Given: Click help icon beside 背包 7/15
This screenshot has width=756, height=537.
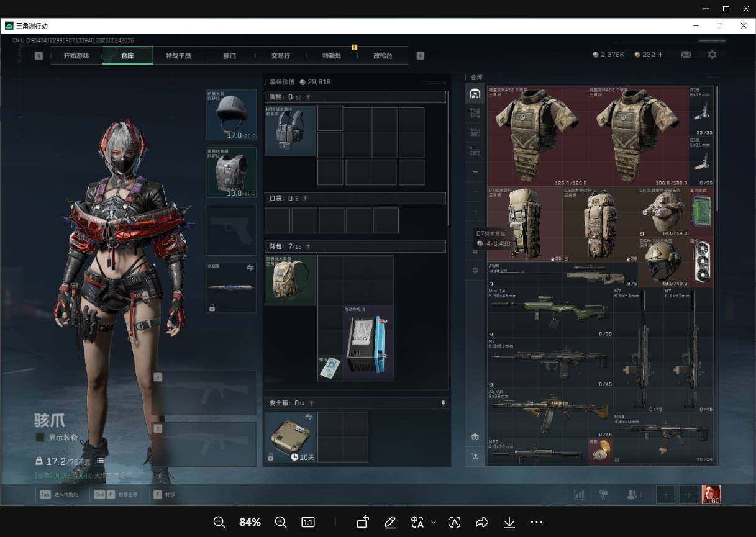Looking at the screenshot, I should pos(308,246).
